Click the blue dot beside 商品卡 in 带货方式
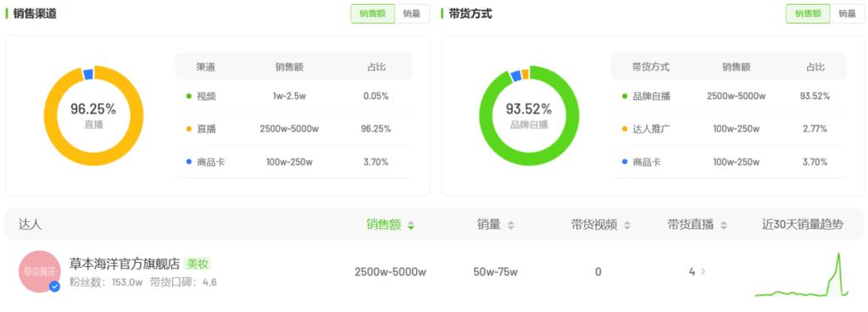 (625, 162)
